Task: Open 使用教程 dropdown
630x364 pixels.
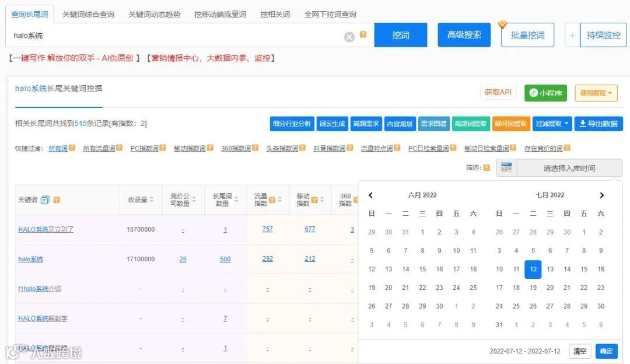Action: pyautogui.click(x=596, y=93)
